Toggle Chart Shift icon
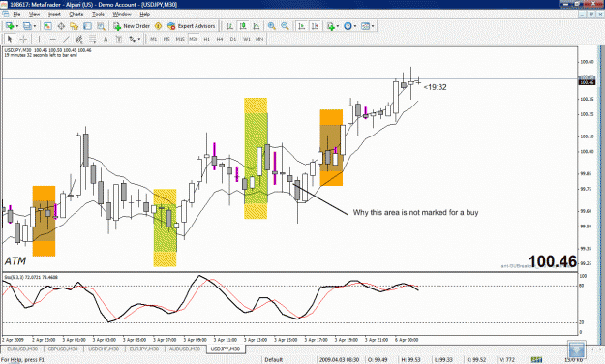Screen dimensions: 605x364 (x=315, y=26)
